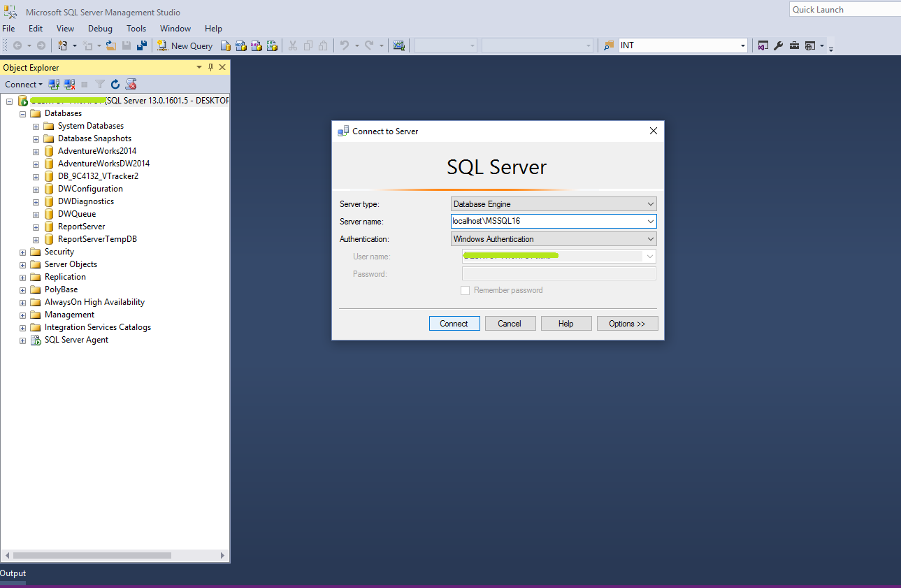901x588 pixels.
Task: Click the Cancel button
Action: pos(510,324)
